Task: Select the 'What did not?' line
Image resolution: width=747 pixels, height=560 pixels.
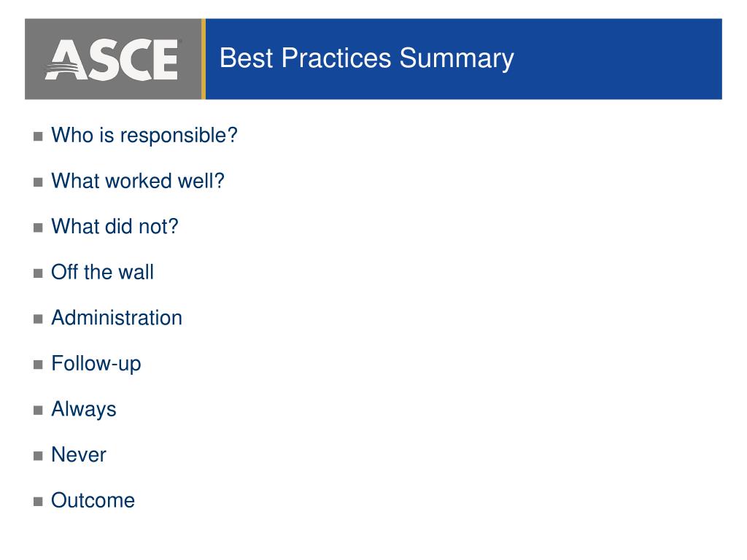Action: (x=115, y=227)
